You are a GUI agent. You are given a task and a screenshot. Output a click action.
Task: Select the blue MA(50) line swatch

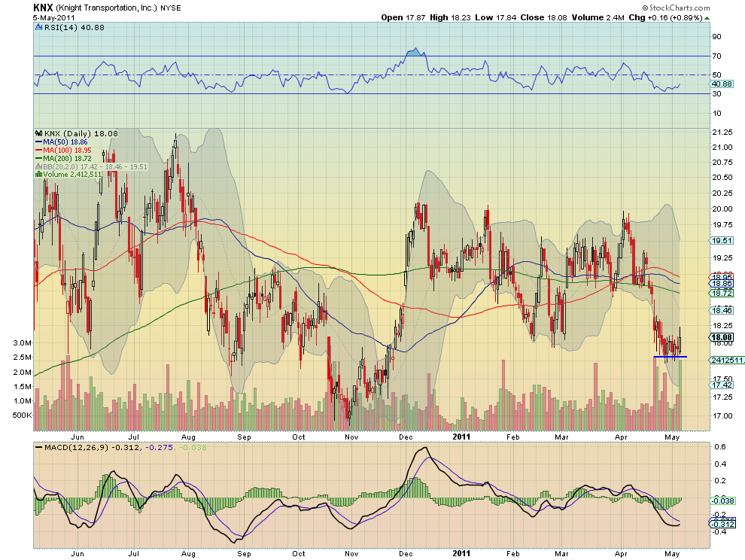click(x=39, y=142)
